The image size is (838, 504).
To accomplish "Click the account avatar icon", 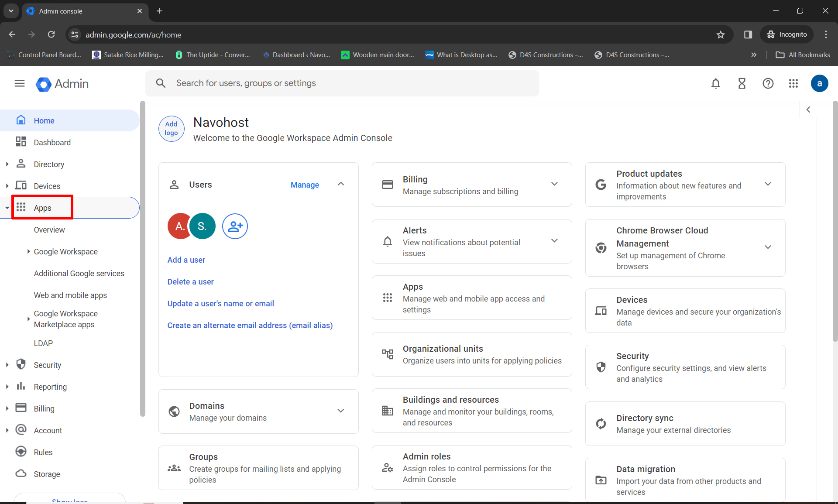I will click(x=819, y=83).
